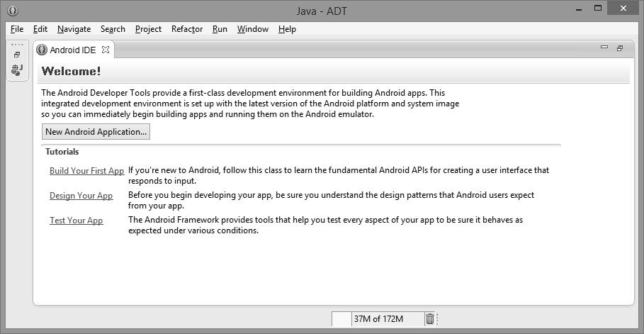Image resolution: width=644 pixels, height=334 pixels.
Task: Follow the Test Your App link
Action: pyautogui.click(x=76, y=221)
